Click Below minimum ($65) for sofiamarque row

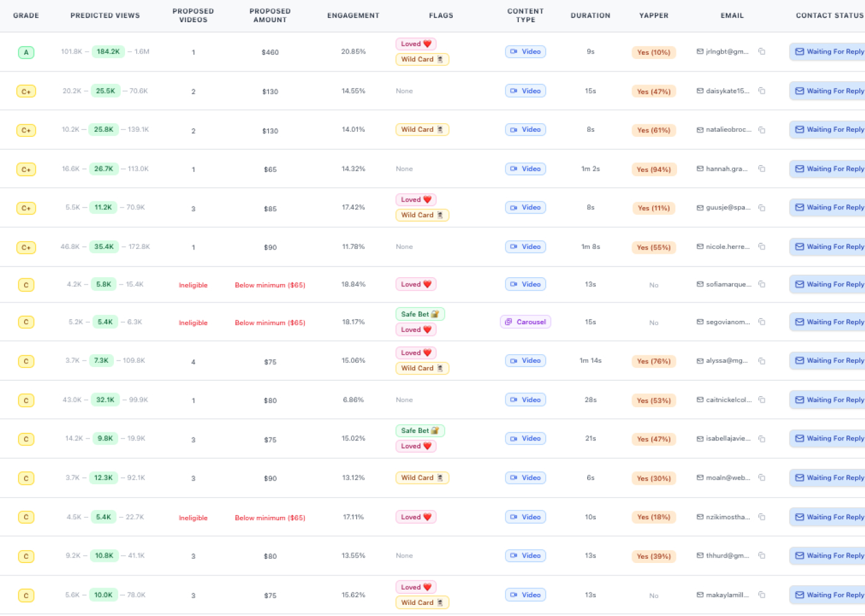(x=270, y=285)
